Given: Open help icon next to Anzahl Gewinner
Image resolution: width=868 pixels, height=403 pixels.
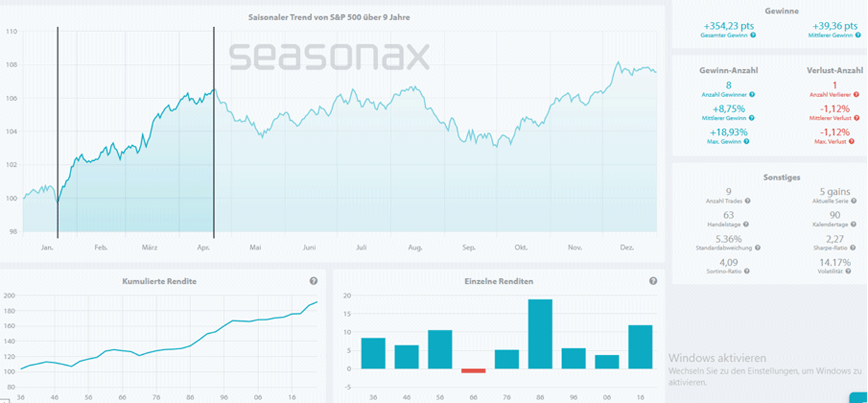Looking at the screenshot, I should 752,95.
